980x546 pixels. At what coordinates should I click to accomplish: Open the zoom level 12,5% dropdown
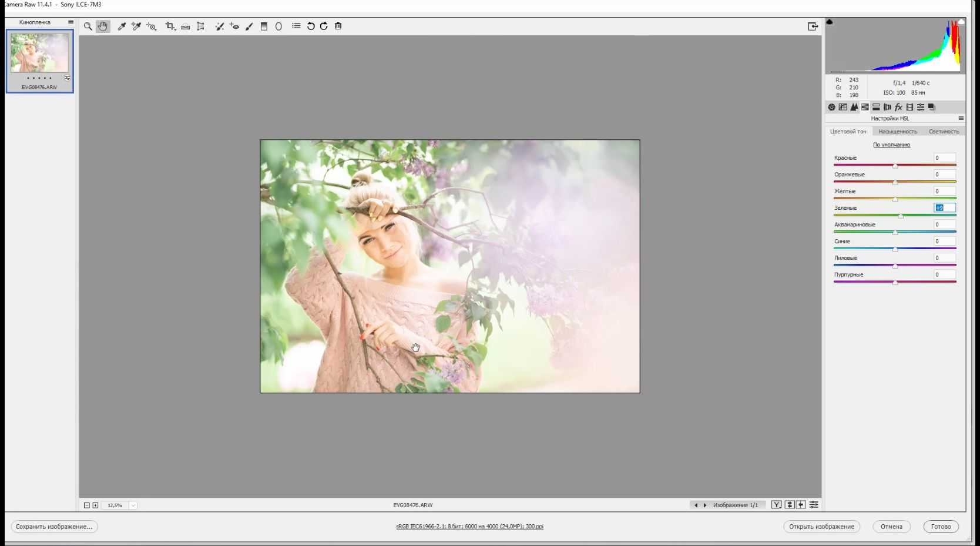[133, 505]
